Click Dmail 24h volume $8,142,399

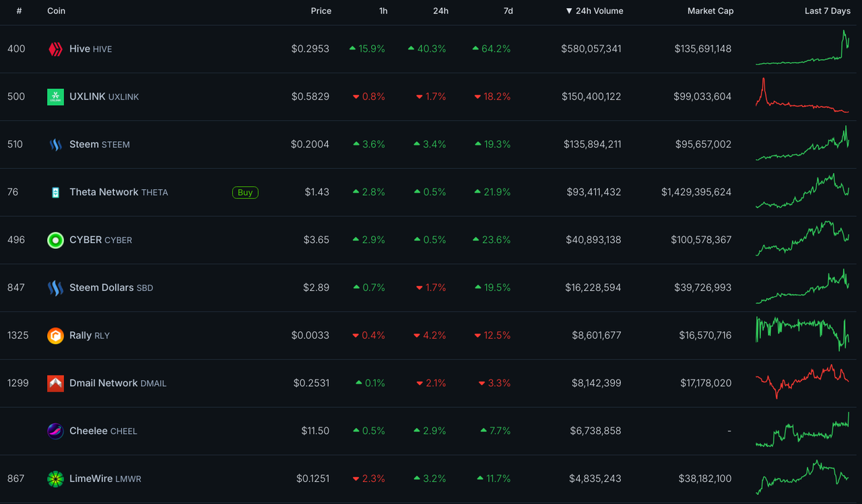pyautogui.click(x=597, y=384)
